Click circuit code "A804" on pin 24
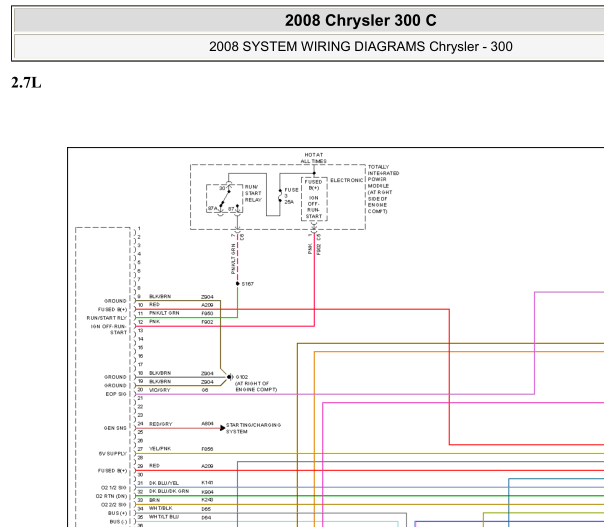Image resolution: width=604 pixels, height=527 pixels. point(207,424)
